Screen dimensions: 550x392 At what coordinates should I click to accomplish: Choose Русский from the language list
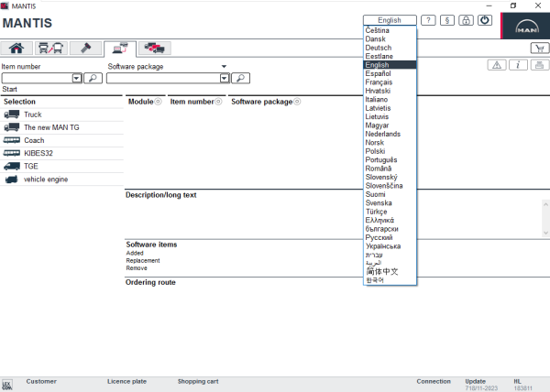[390, 237]
